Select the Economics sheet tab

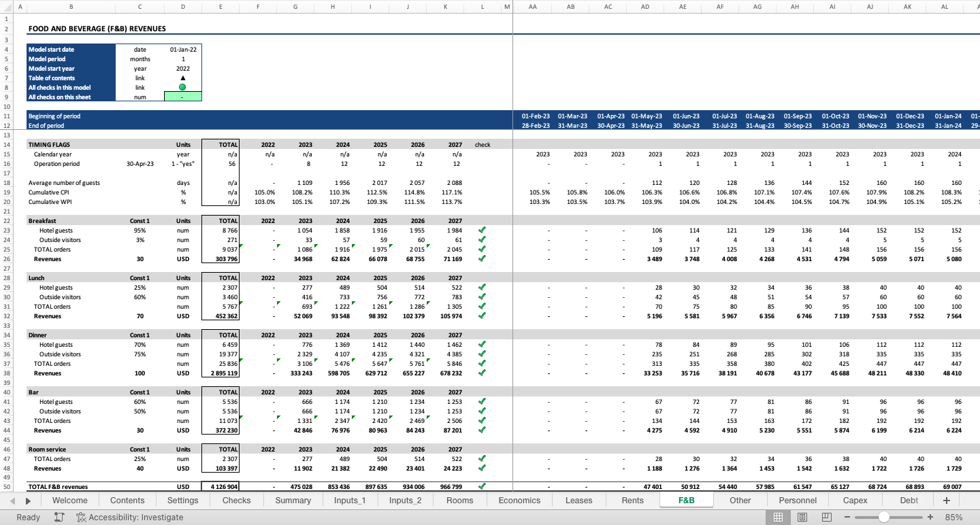(x=519, y=500)
